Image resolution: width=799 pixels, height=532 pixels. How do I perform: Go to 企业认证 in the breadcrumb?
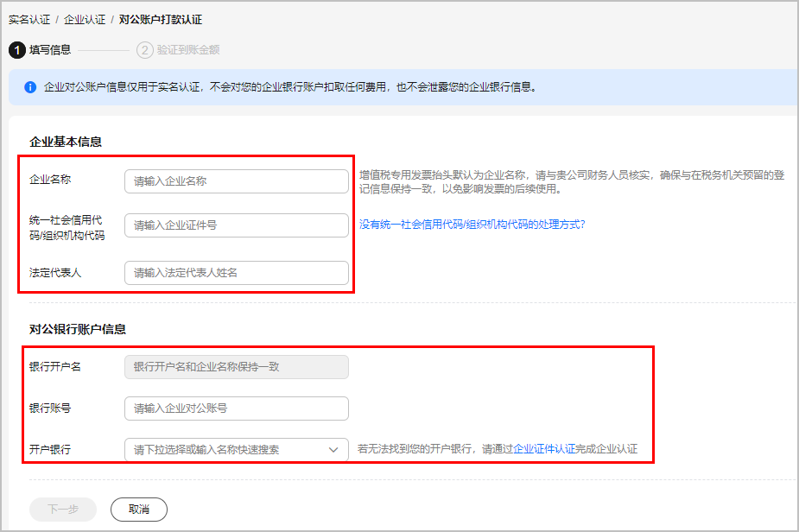click(x=85, y=20)
